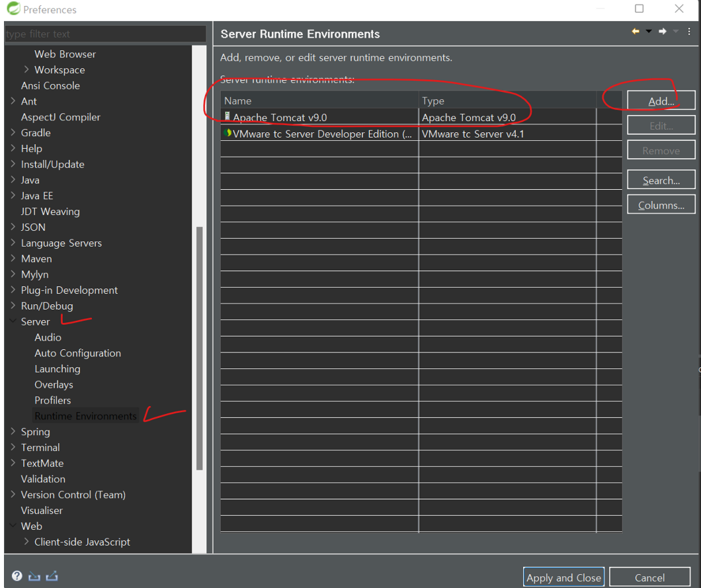The height and width of the screenshot is (588, 701).
Task: Expand the JSON tree node
Action: click(13, 227)
